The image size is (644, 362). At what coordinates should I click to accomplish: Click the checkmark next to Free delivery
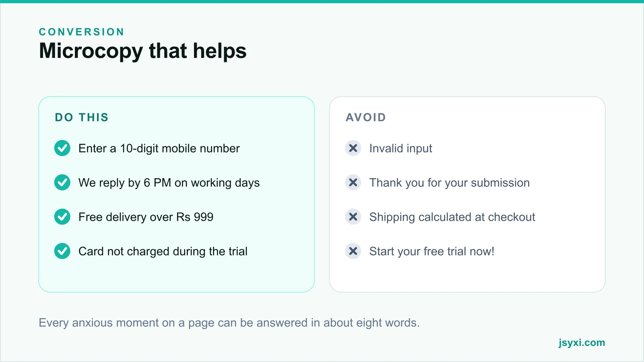(x=62, y=217)
